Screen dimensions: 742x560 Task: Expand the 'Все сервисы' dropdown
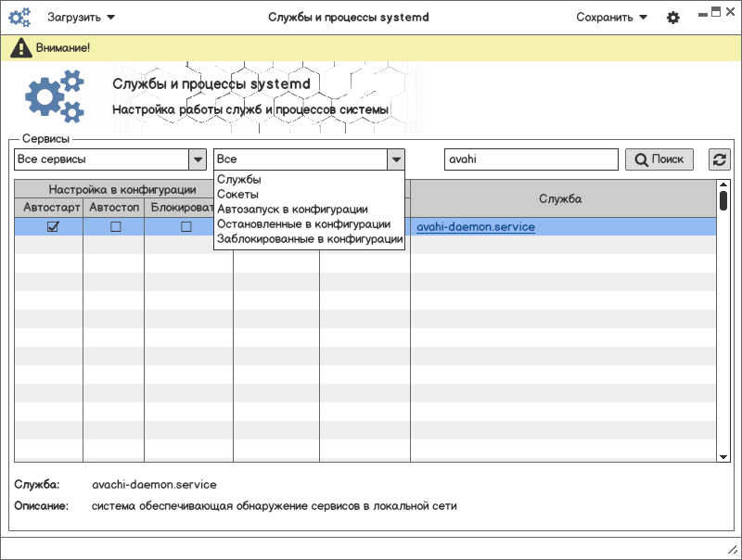coord(198,159)
